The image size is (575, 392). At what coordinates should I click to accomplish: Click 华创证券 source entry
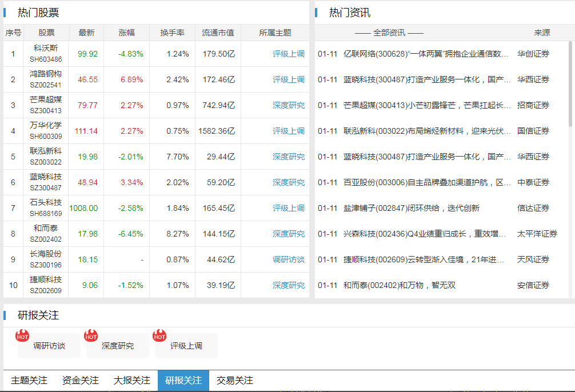pos(533,54)
